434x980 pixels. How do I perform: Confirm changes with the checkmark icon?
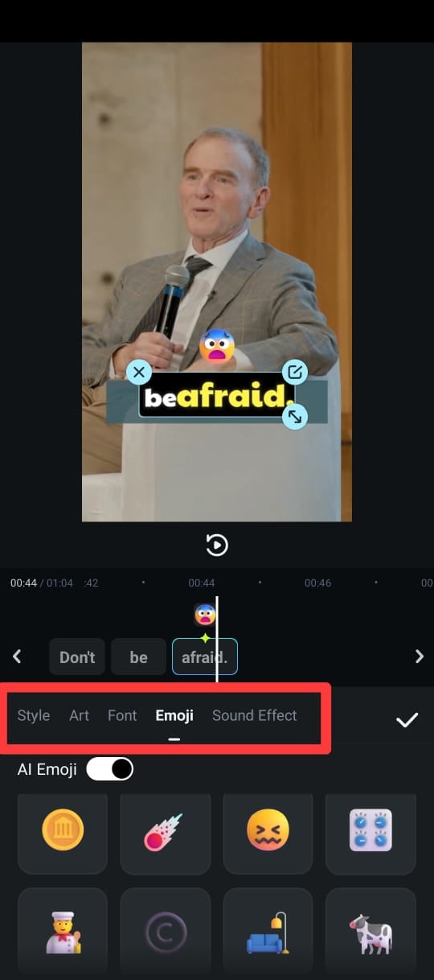click(407, 719)
